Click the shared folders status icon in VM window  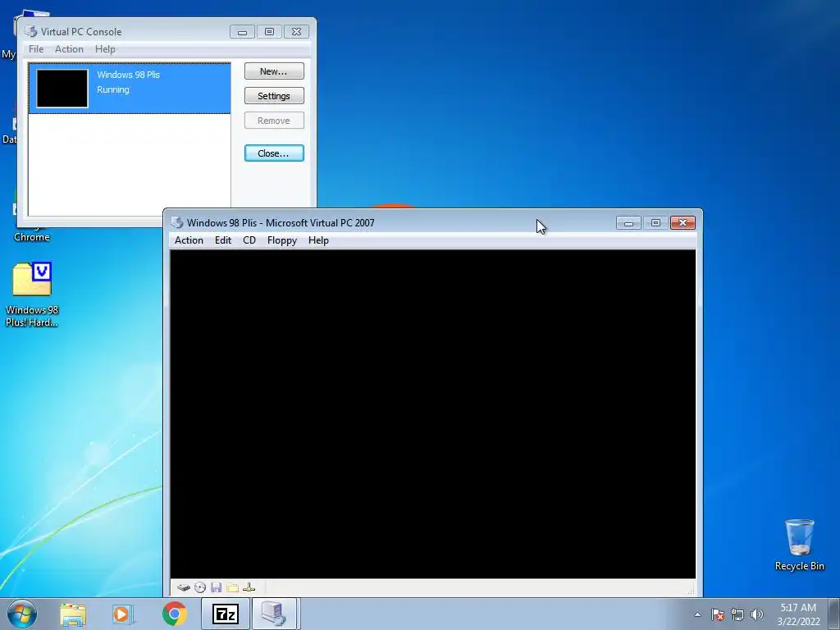pos(232,587)
